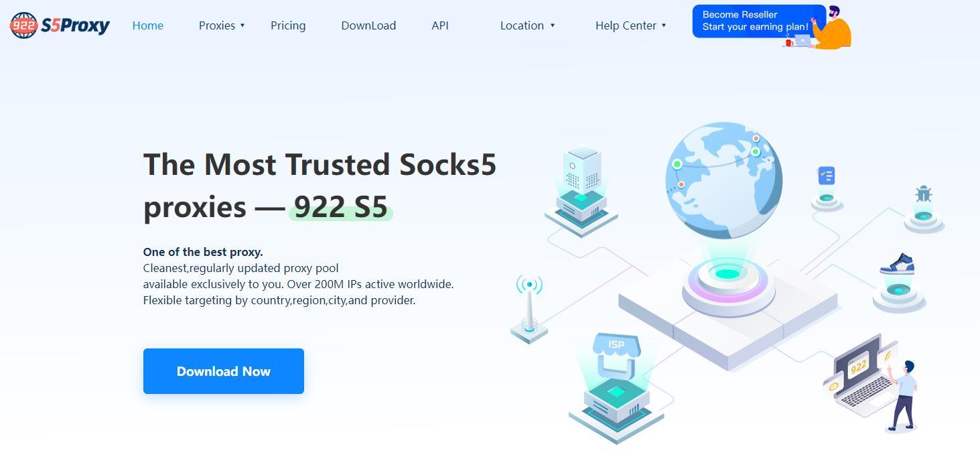Click the highlighted 922 S5 heading text

tap(341, 207)
